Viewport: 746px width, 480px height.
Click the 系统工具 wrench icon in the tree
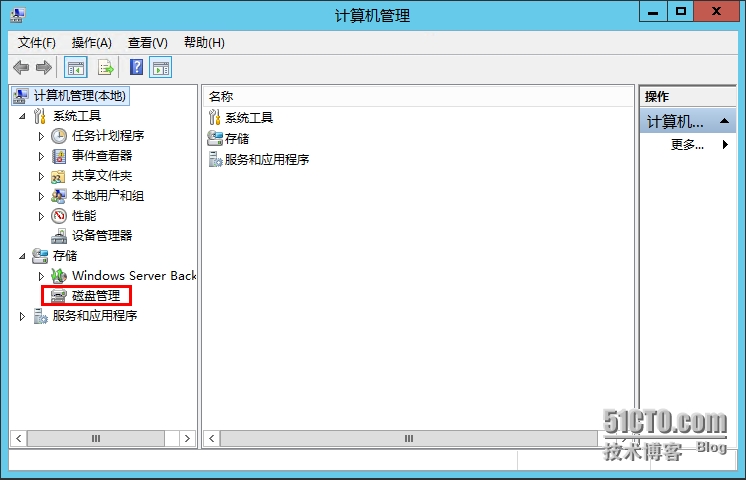tap(40, 116)
